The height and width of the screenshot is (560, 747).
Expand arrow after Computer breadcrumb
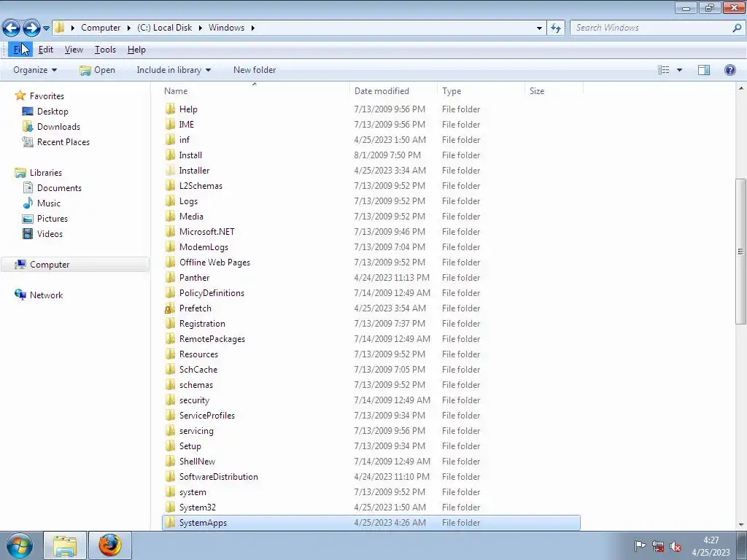point(128,28)
